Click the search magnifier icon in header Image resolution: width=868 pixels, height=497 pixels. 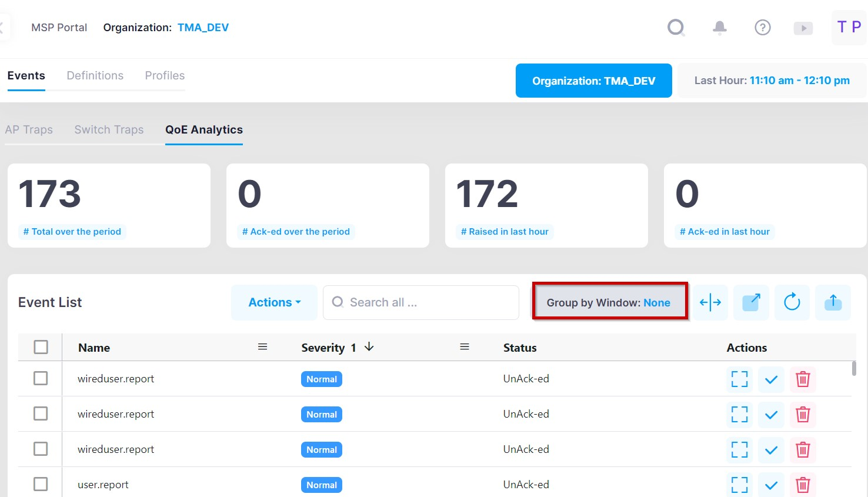(676, 28)
